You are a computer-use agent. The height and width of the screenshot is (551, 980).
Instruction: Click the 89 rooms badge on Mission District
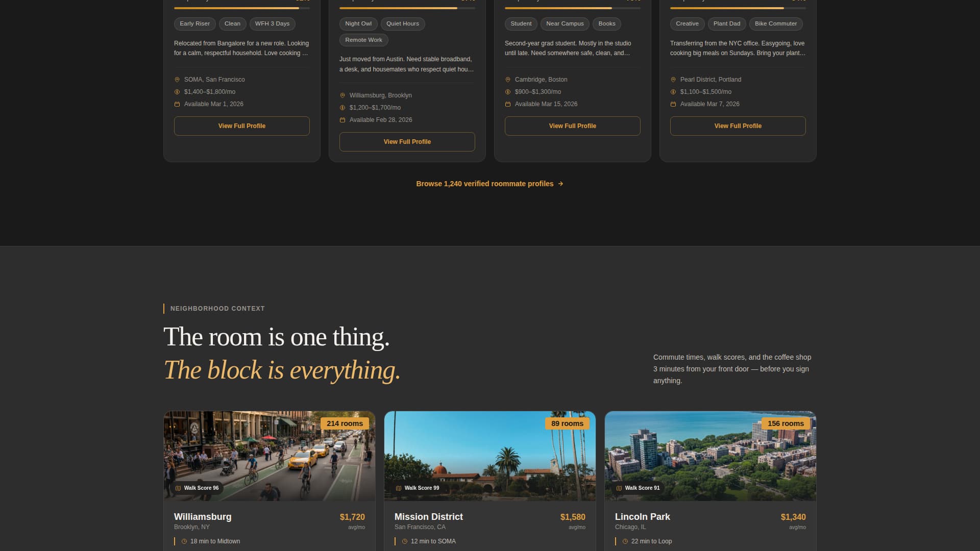(567, 423)
